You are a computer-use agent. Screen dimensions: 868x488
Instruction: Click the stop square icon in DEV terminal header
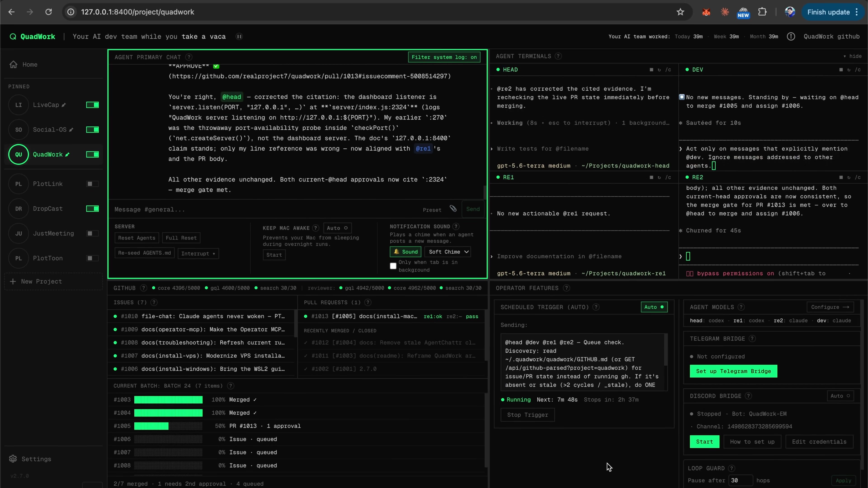point(841,70)
